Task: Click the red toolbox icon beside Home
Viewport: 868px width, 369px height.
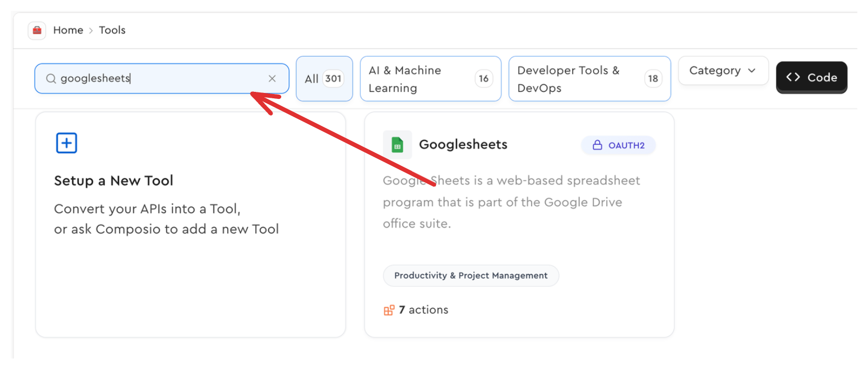Action: click(x=37, y=30)
